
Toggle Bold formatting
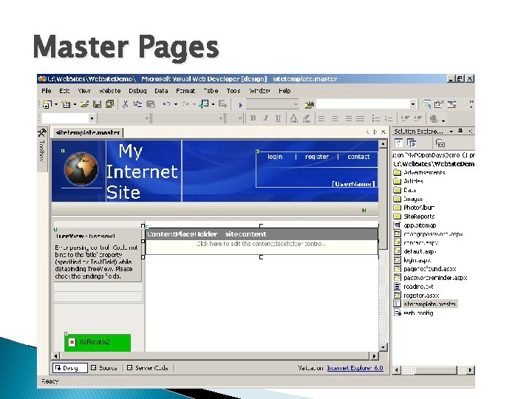click(253, 118)
